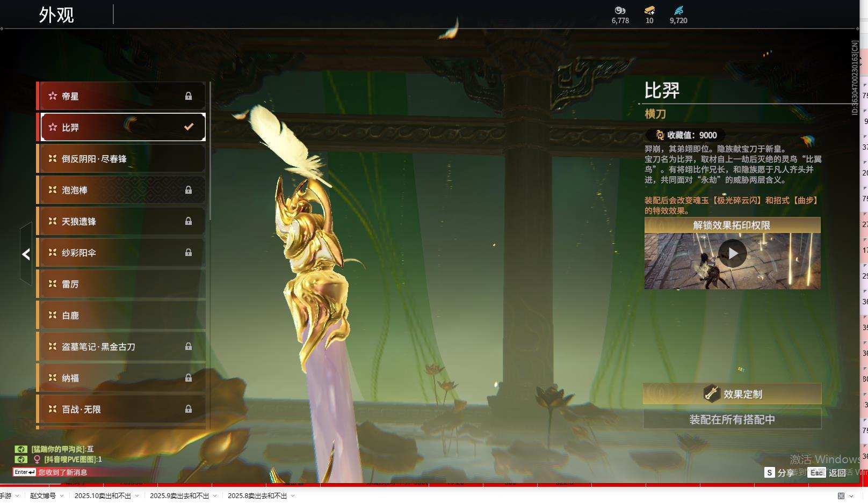Click the lock icon on 帝星 row
Screen dimensions: 868x504
click(189, 96)
